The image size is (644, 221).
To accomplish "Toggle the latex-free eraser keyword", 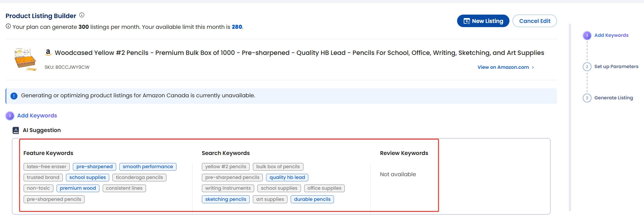I will pyautogui.click(x=46, y=167).
